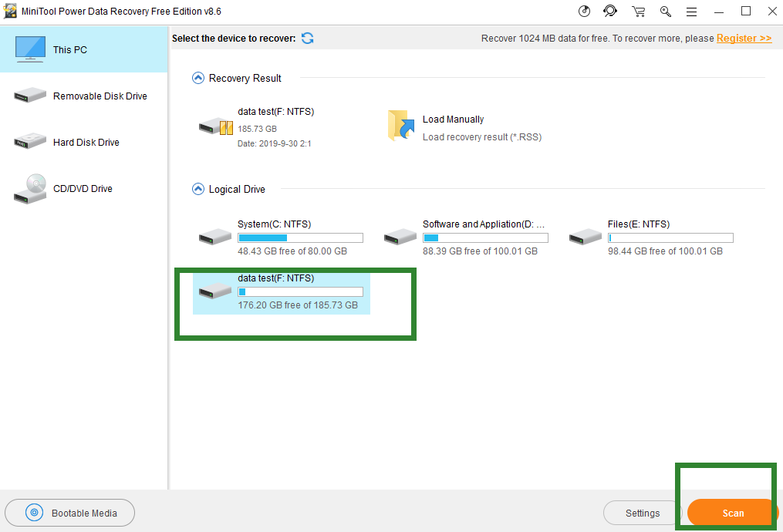783x532 pixels.
Task: Open the hamburger menu icon
Action: [x=692, y=12]
